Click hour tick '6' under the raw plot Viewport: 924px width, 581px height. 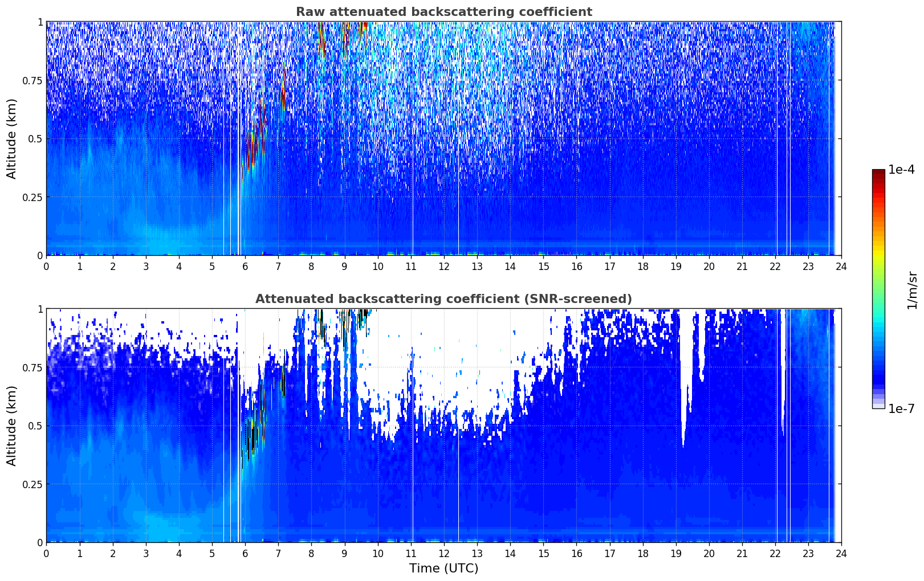pyautogui.click(x=245, y=267)
